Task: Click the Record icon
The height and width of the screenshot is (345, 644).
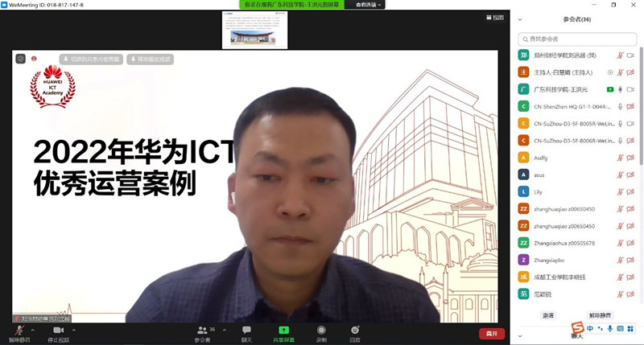Action: (x=321, y=330)
